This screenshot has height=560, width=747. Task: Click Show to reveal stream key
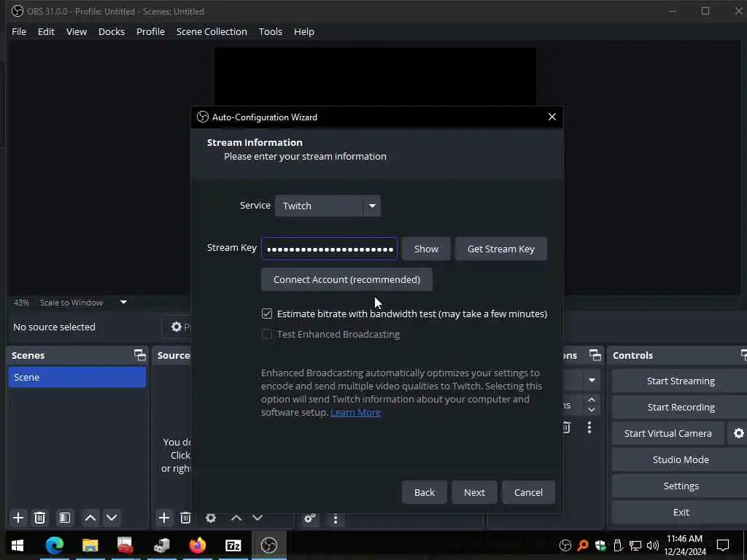426,249
